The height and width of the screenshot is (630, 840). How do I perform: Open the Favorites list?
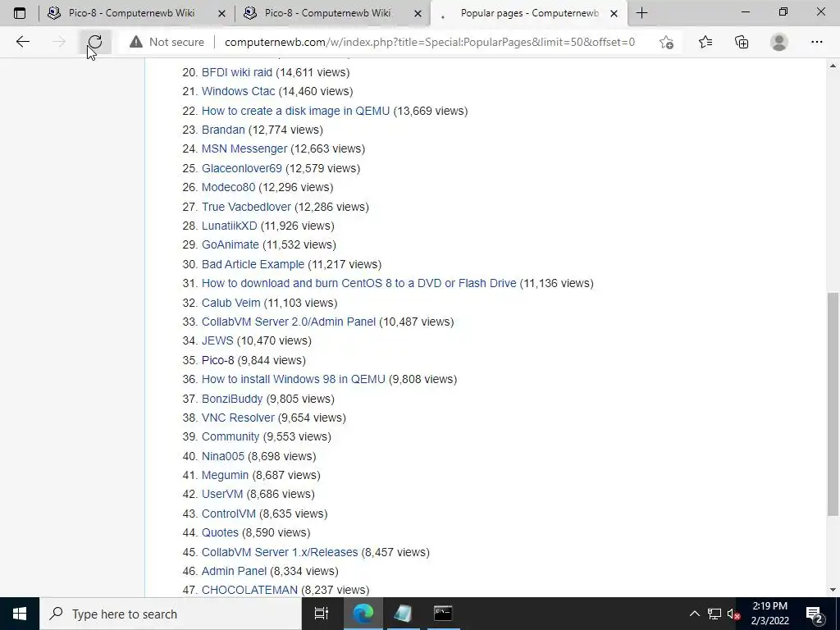point(705,42)
